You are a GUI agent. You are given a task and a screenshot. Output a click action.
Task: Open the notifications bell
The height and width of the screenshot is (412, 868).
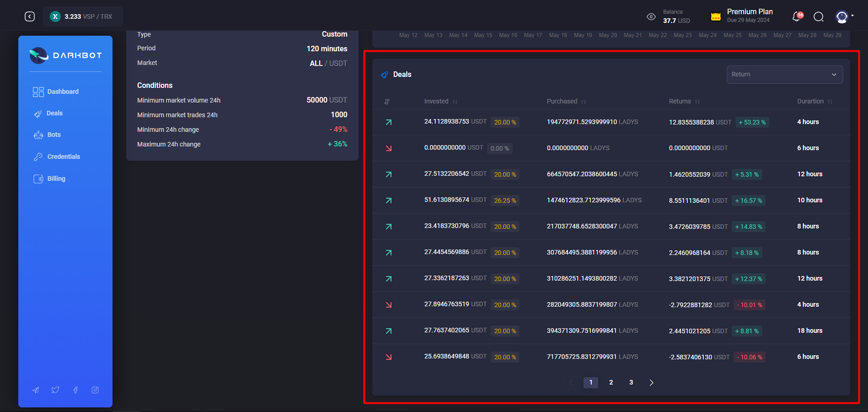pos(797,17)
